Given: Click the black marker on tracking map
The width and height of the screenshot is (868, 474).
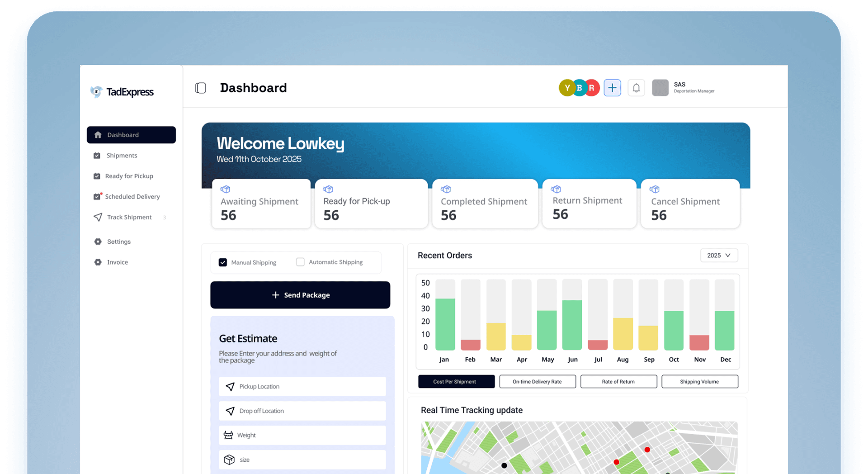Looking at the screenshot, I should click(504, 465).
